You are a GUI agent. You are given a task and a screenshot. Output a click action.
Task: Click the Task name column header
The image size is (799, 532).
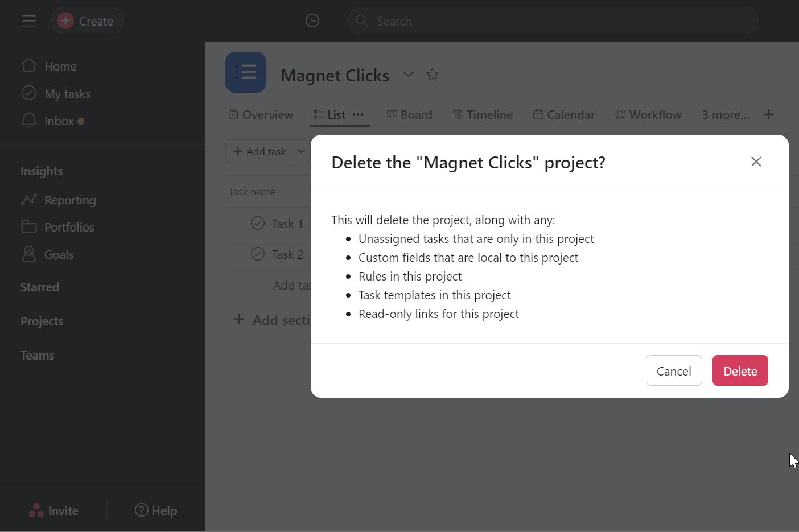click(252, 192)
